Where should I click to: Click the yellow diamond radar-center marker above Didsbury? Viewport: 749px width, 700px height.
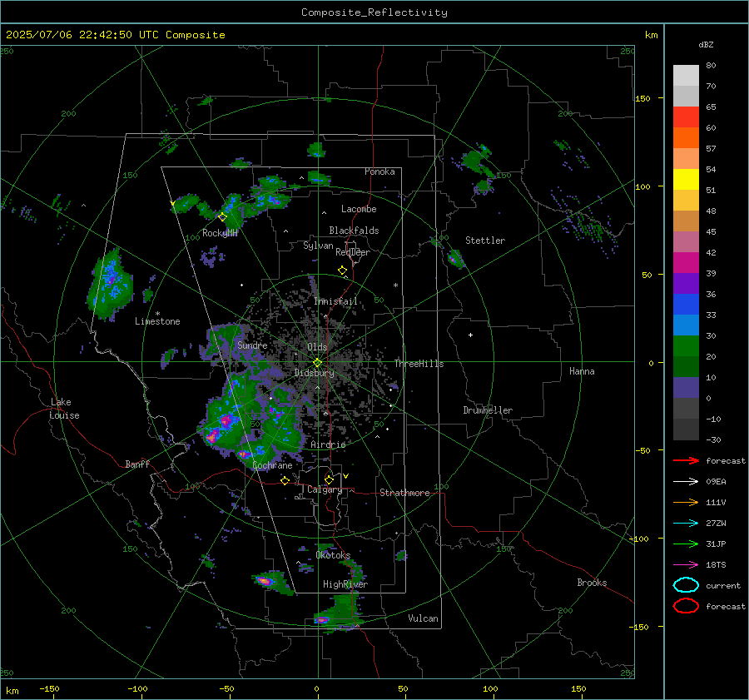point(317,363)
